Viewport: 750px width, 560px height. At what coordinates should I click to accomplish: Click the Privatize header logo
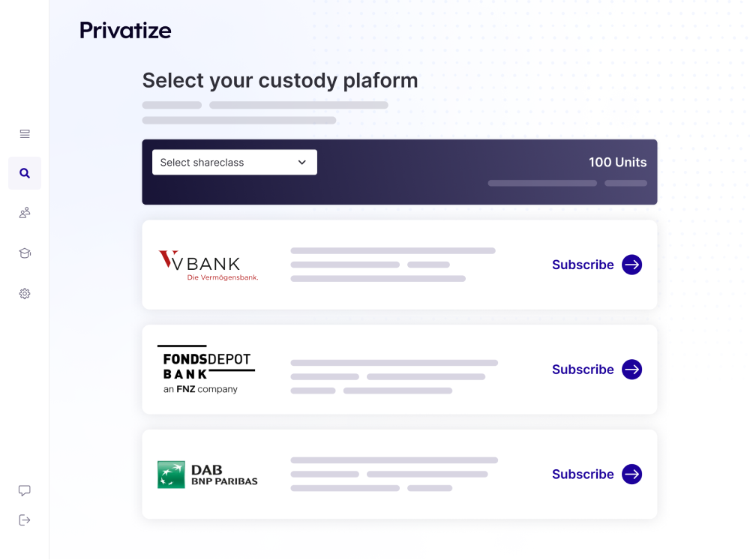coord(125,31)
